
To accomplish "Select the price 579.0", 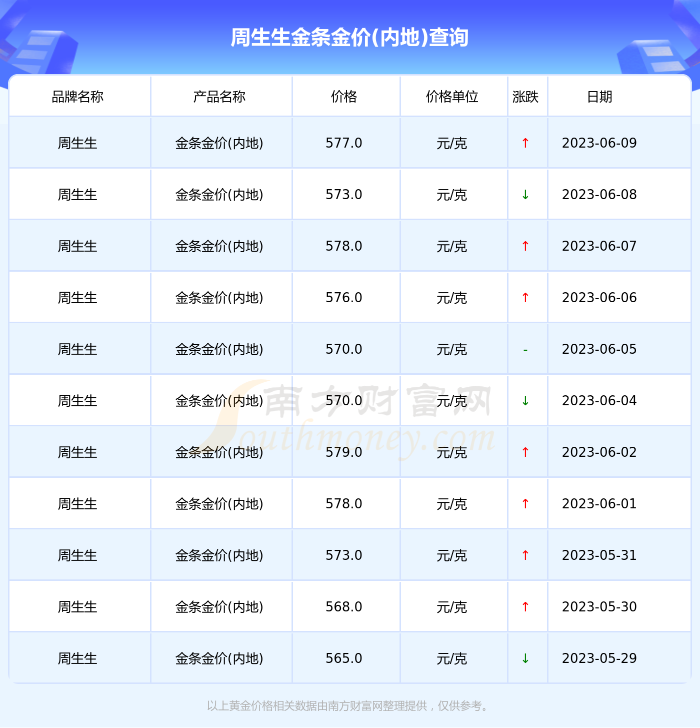I will coord(344,452).
